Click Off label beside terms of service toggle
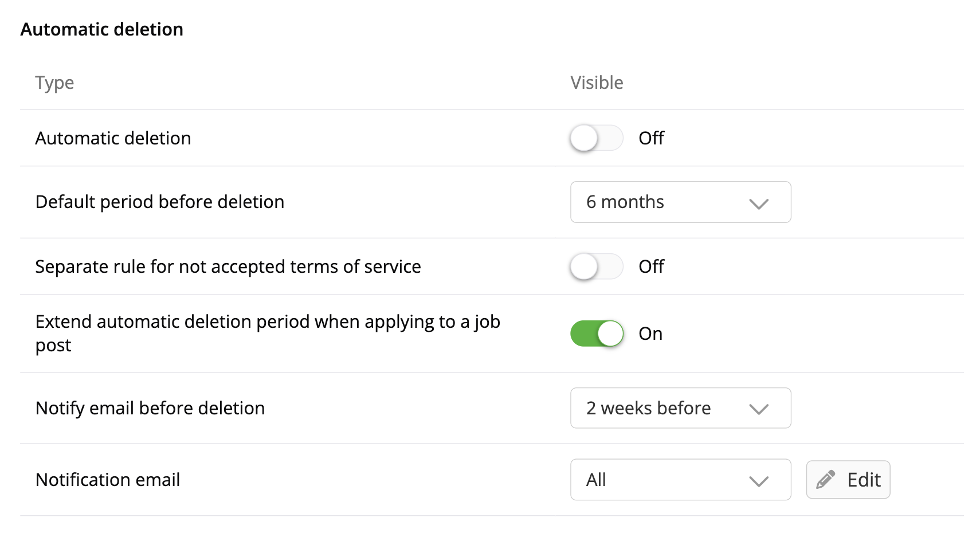 (x=651, y=266)
